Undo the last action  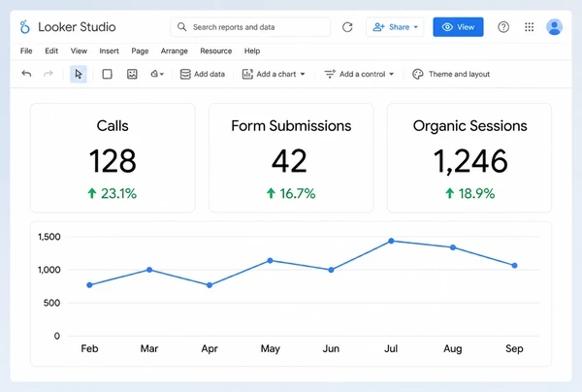[26, 74]
